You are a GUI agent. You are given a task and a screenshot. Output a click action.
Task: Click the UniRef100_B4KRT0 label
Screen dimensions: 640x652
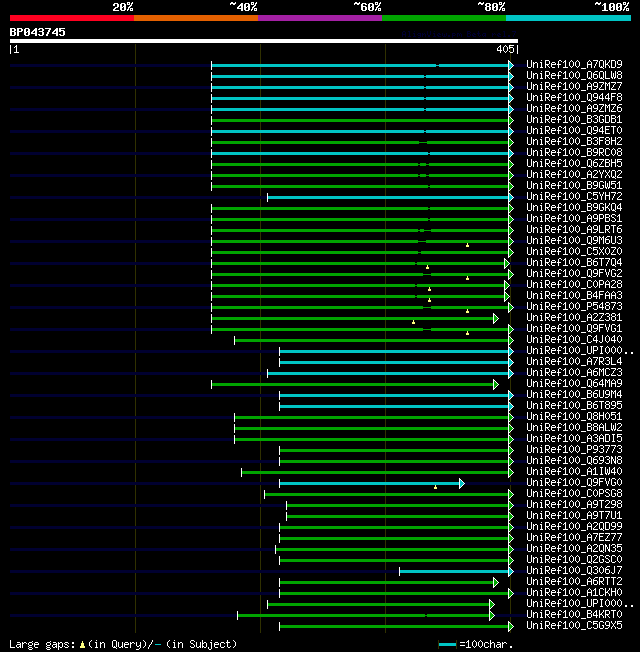(574, 615)
